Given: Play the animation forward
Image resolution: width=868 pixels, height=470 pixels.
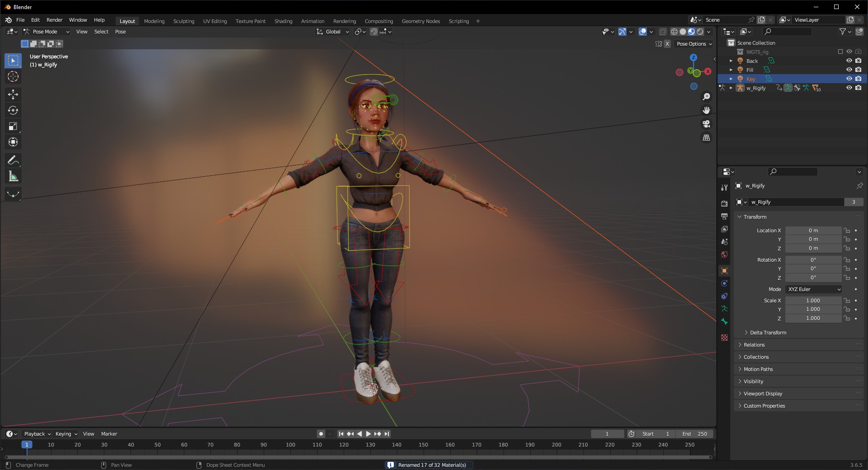Looking at the screenshot, I should coord(369,434).
